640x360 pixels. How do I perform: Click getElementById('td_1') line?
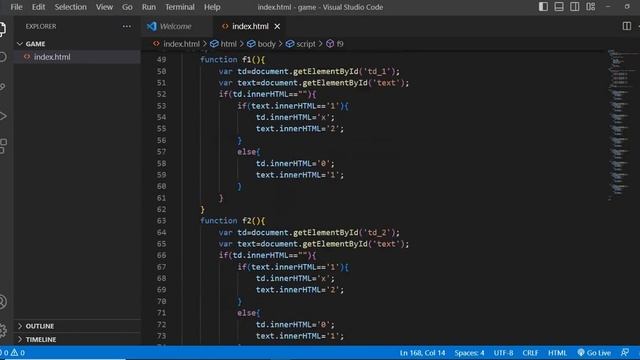pos(309,71)
